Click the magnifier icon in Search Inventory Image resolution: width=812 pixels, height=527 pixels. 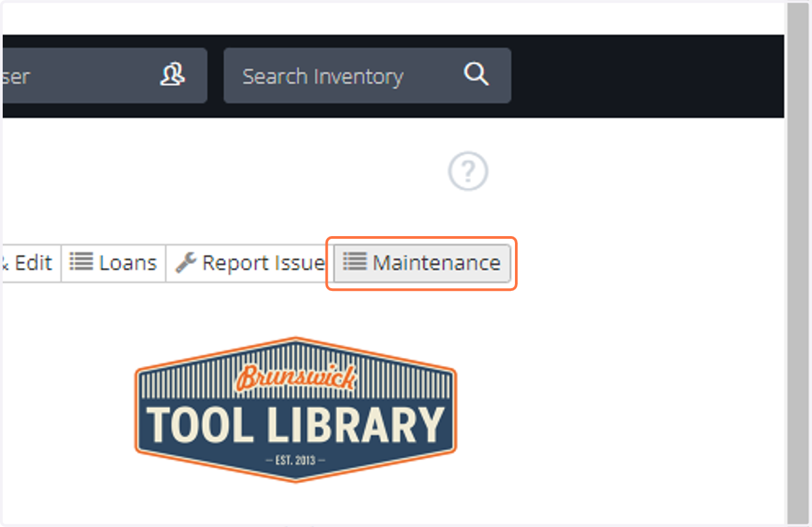[476, 74]
